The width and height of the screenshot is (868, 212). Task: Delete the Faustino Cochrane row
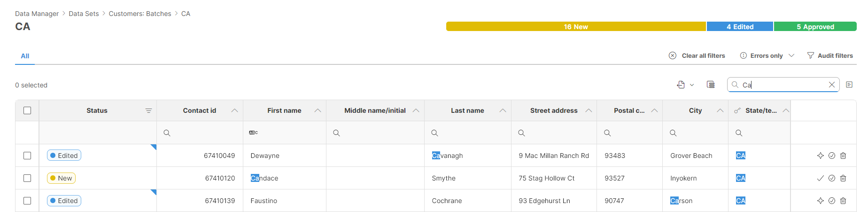point(843,201)
